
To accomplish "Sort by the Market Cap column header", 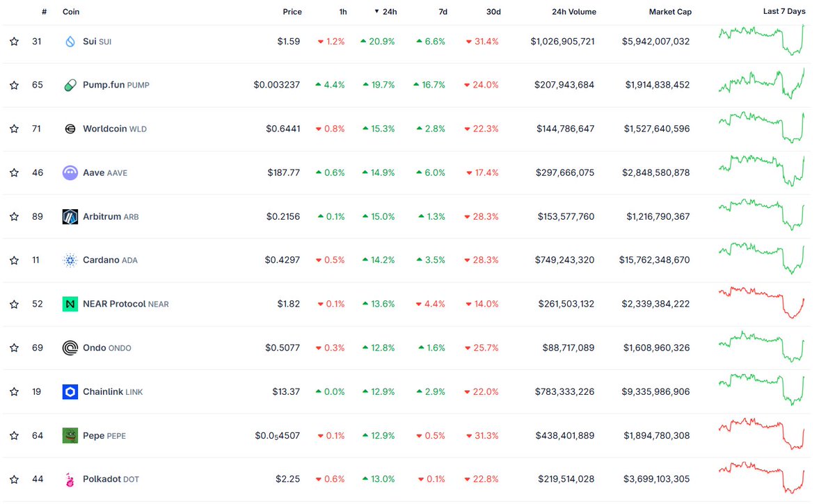I will tap(670, 12).
